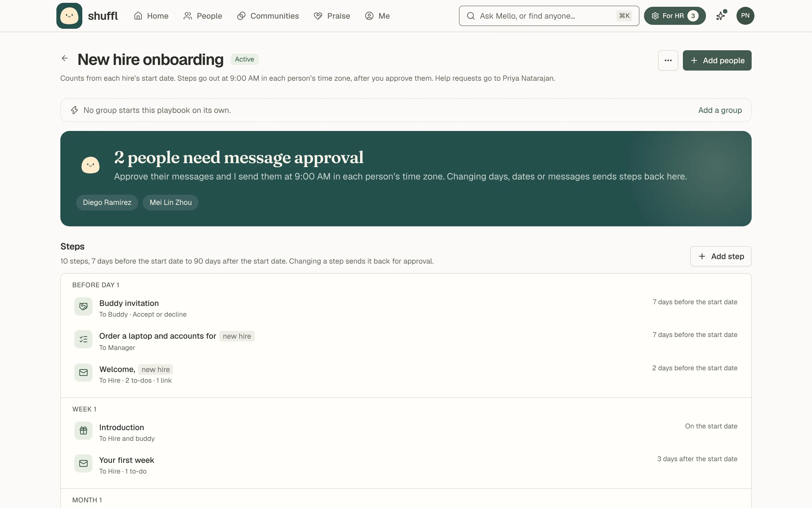Open the Welcome, new hire step

[x=406, y=374]
